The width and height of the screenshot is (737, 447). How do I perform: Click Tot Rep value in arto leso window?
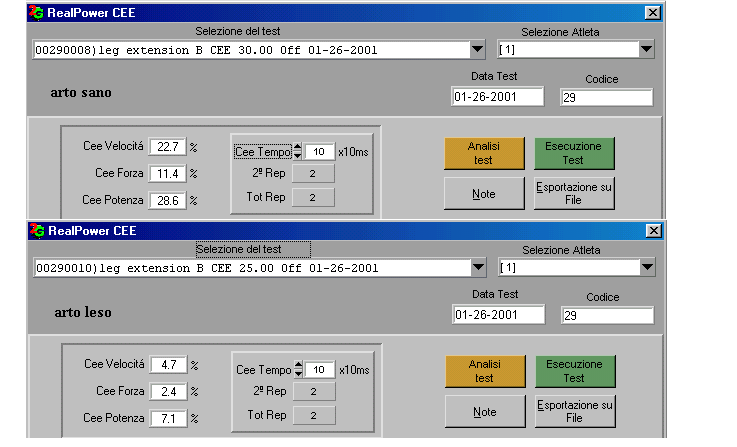click(314, 416)
